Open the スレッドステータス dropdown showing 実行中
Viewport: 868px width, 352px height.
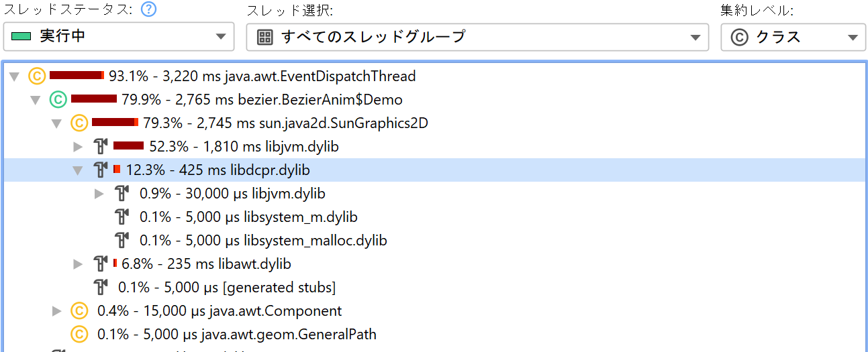[x=119, y=37]
